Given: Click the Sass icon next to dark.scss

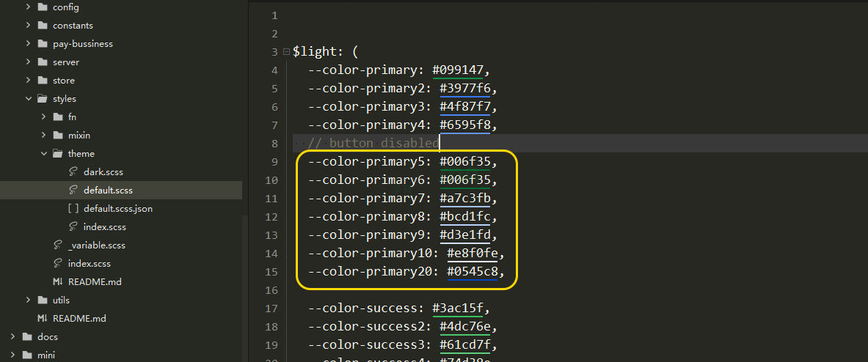Looking at the screenshot, I should 73,172.
